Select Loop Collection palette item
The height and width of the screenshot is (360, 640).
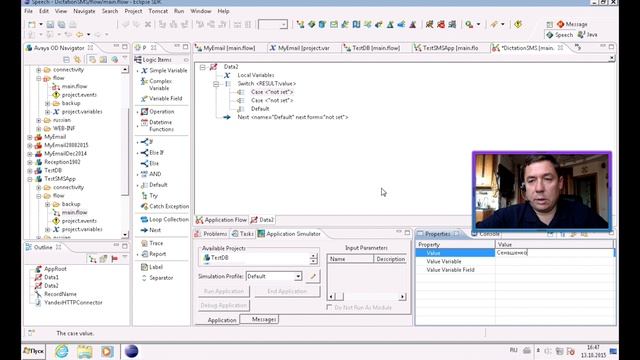(165, 219)
